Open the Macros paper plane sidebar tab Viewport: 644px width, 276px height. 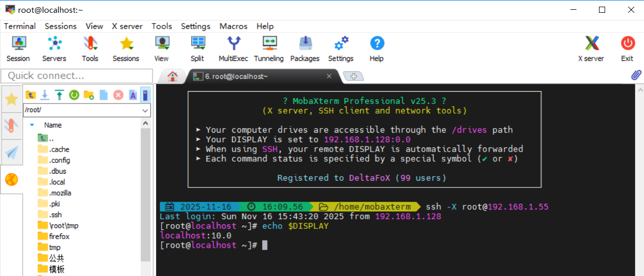coord(11,153)
